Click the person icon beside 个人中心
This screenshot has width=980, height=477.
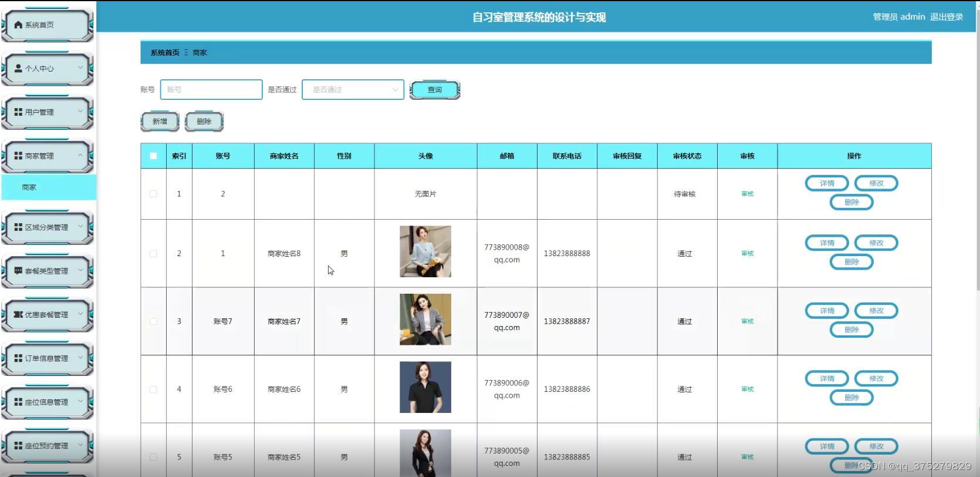tap(18, 68)
